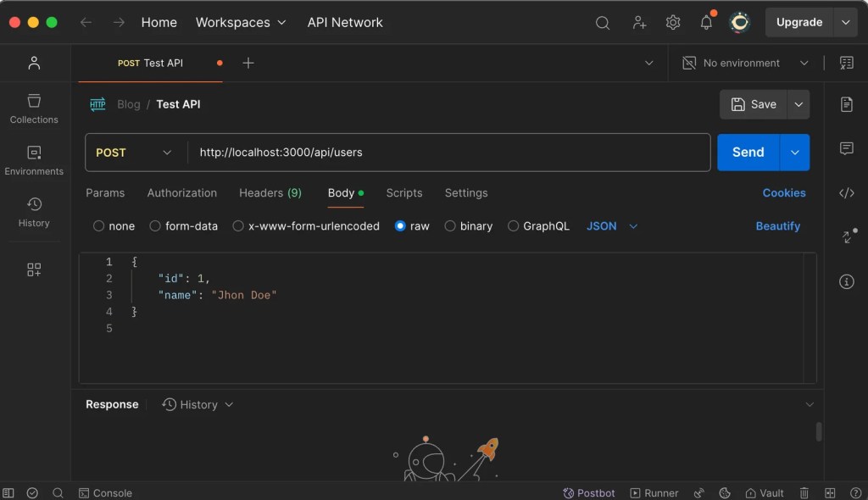
Task: Click the Send button
Action: coord(748,153)
